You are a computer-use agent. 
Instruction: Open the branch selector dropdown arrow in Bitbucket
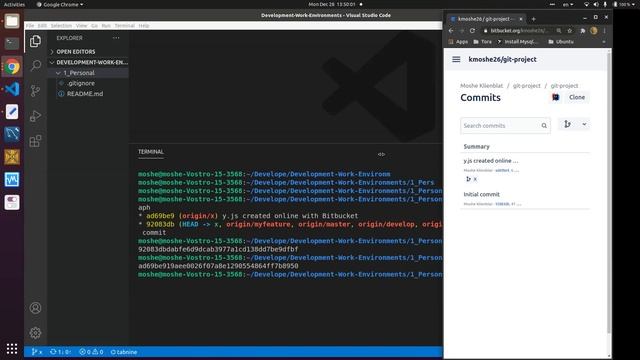584,124
